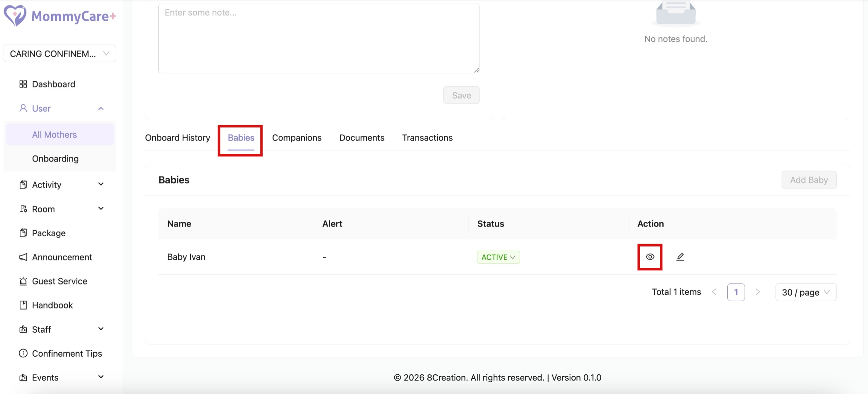Expand the Activity sidebar section
The width and height of the screenshot is (868, 394).
pyautogui.click(x=61, y=185)
